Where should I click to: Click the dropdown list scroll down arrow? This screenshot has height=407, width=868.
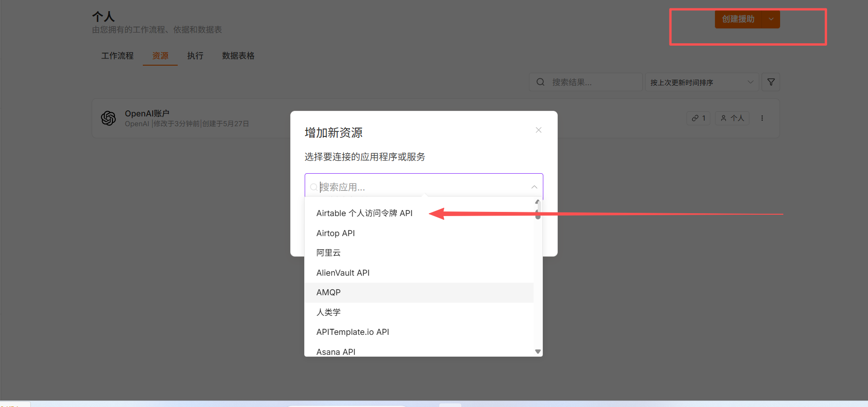pos(538,352)
